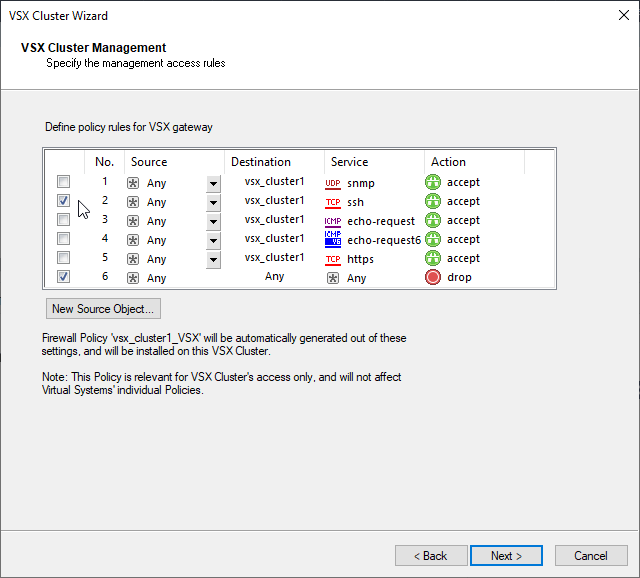Screen dimensions: 640x578
Task: Click the Destination column header
Action: 274,162
